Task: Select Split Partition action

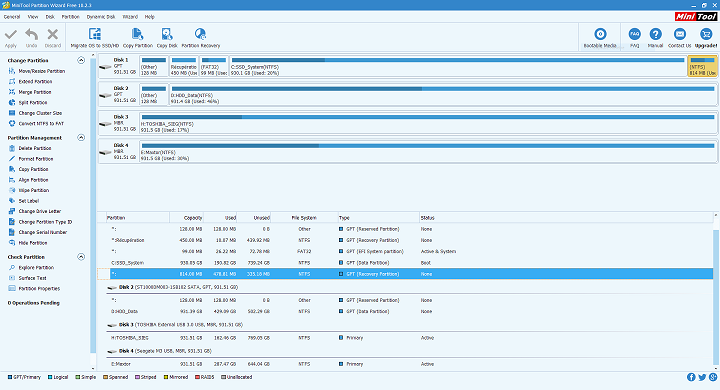Action: [x=28, y=103]
